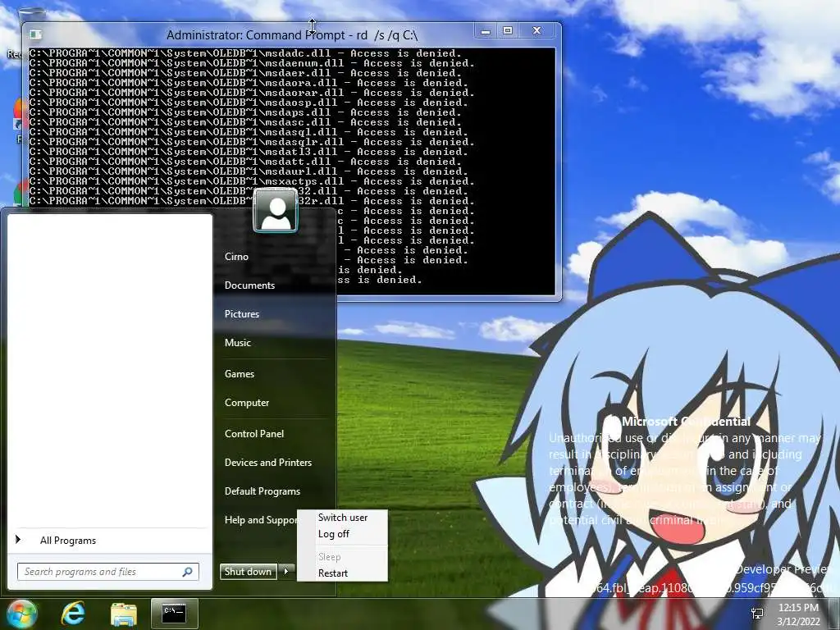Open All Programs list
This screenshot has width=840, height=630.
[68, 541]
